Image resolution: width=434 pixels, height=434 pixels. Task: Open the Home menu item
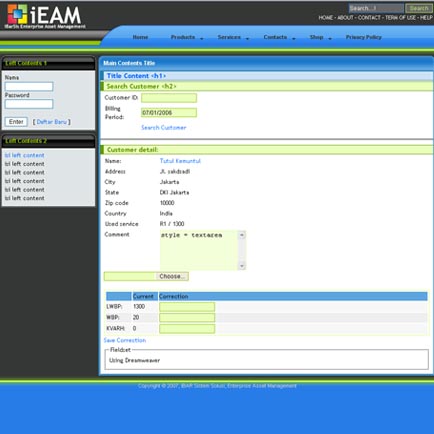[x=140, y=37]
